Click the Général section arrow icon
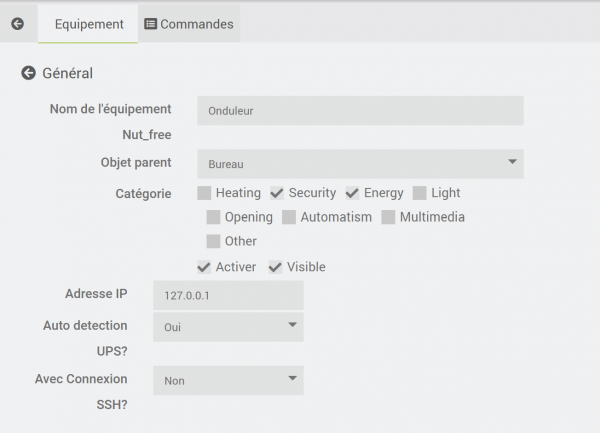The width and height of the screenshot is (600, 433). [x=28, y=73]
